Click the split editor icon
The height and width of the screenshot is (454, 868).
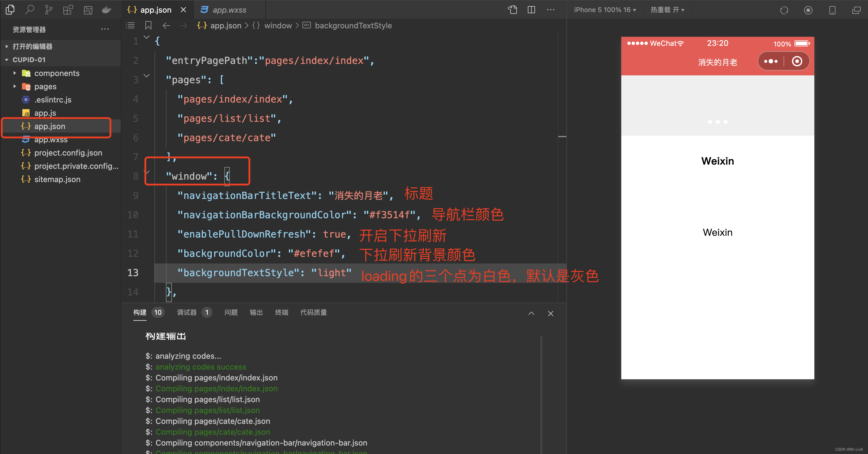[x=531, y=10]
